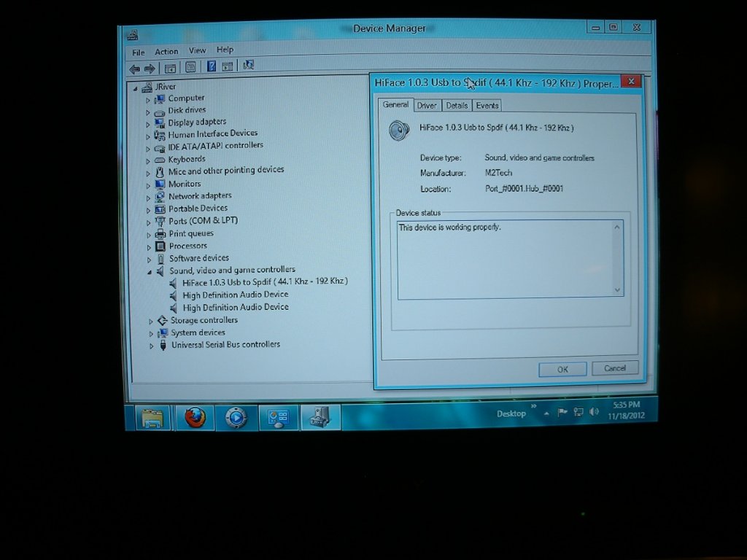Open the Action menu

coord(166,52)
